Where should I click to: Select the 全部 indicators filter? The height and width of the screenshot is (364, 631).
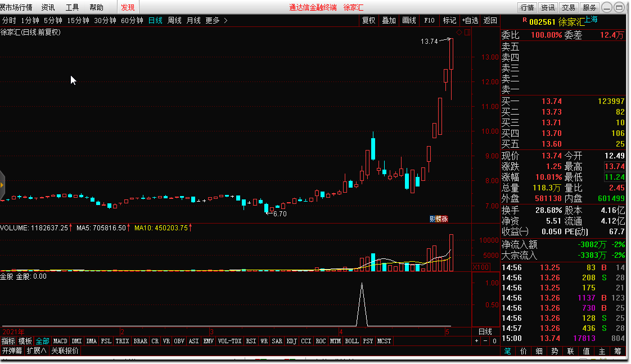[x=42, y=341]
